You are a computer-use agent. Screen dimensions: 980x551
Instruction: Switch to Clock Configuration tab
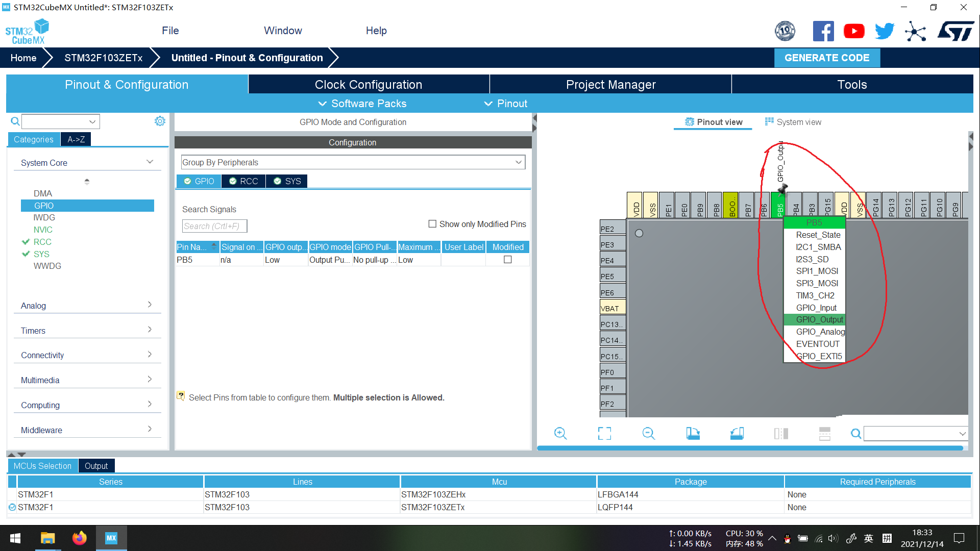click(368, 85)
